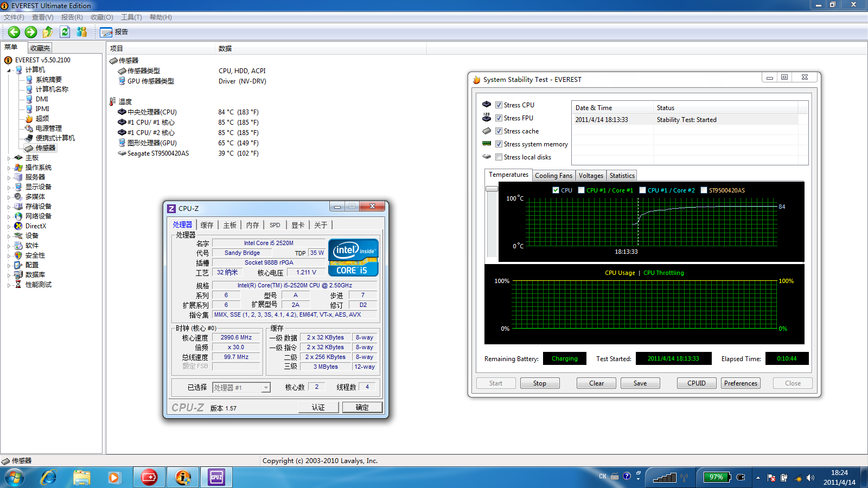Toggle the CPU graph checkbox
Screen dimensions: 868x488
[x=556, y=190]
